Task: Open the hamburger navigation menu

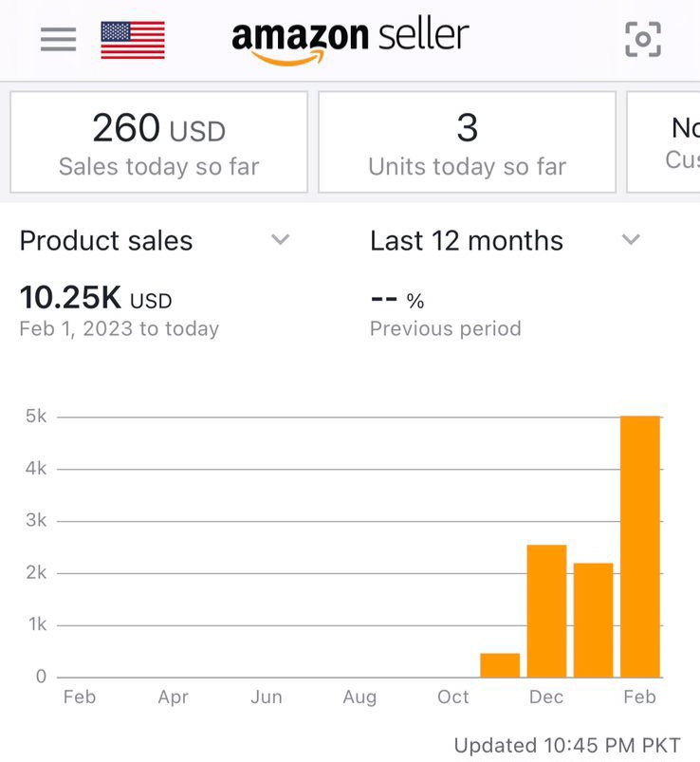Action: (x=58, y=40)
